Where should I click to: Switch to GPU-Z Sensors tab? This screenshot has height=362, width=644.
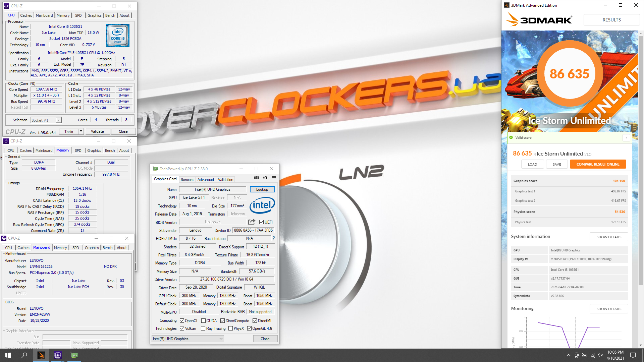pos(187,180)
